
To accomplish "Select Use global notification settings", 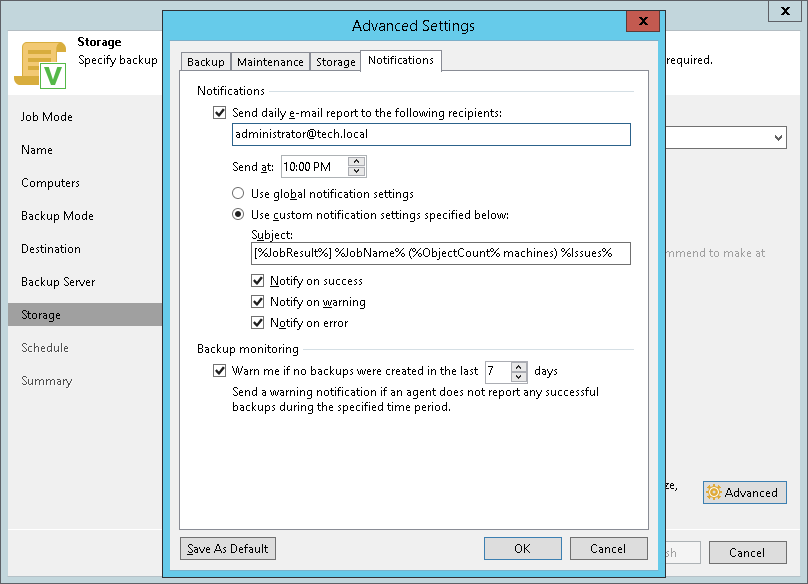I will pyautogui.click(x=238, y=193).
